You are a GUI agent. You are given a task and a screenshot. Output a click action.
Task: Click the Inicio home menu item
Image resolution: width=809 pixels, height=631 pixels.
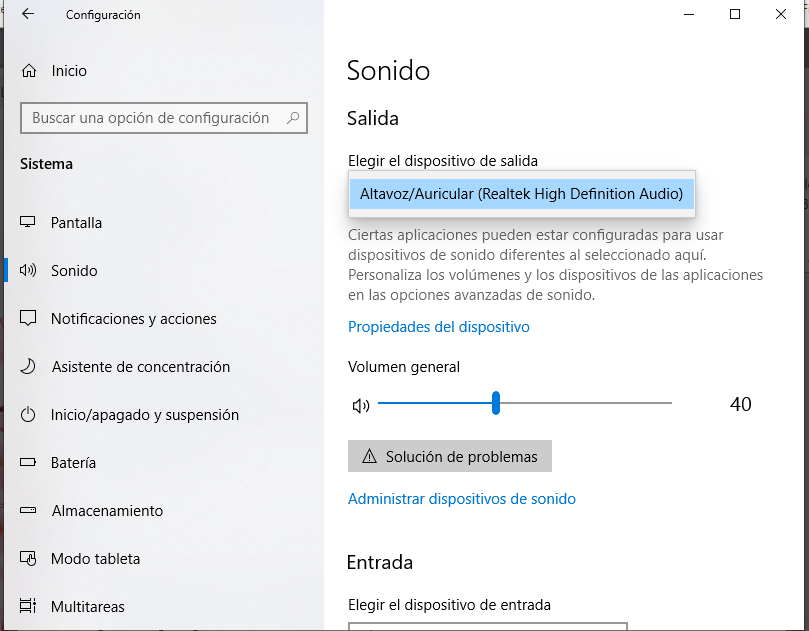68,70
